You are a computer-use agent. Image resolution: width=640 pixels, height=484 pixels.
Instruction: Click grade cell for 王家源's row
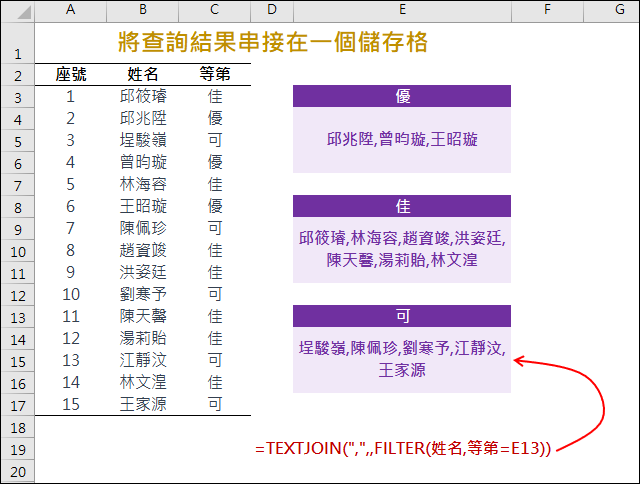214,405
